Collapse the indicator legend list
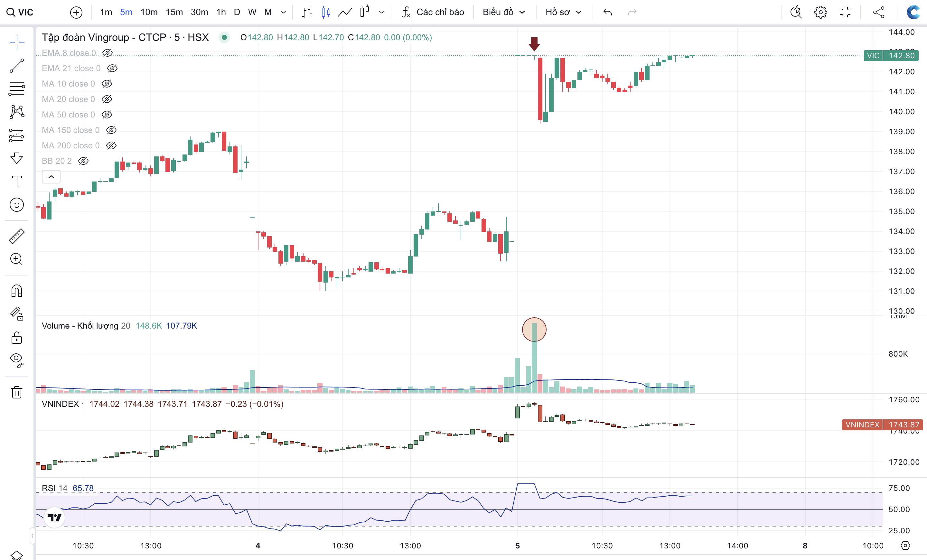The height and width of the screenshot is (560, 927). point(51,177)
